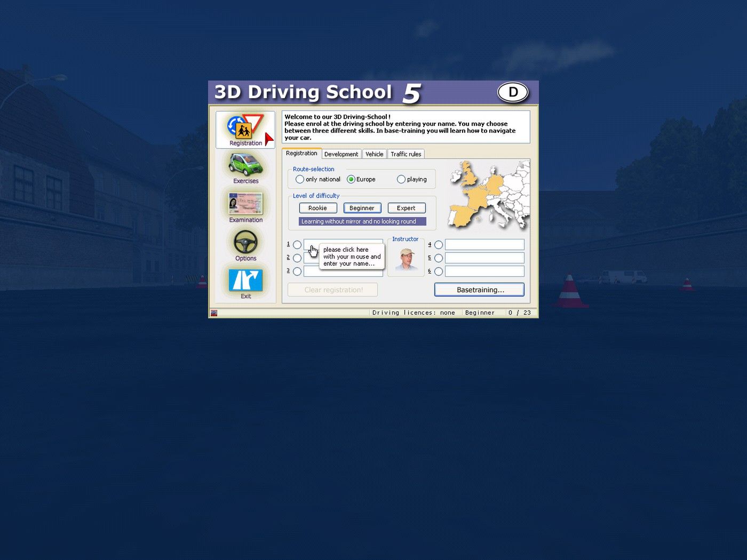
Task: Choose Expert difficulty level
Action: click(406, 208)
